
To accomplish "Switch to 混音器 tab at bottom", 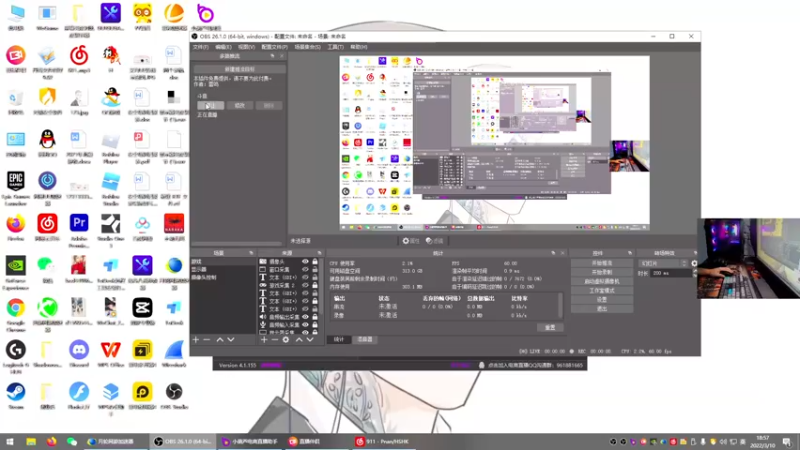I will click(364, 339).
